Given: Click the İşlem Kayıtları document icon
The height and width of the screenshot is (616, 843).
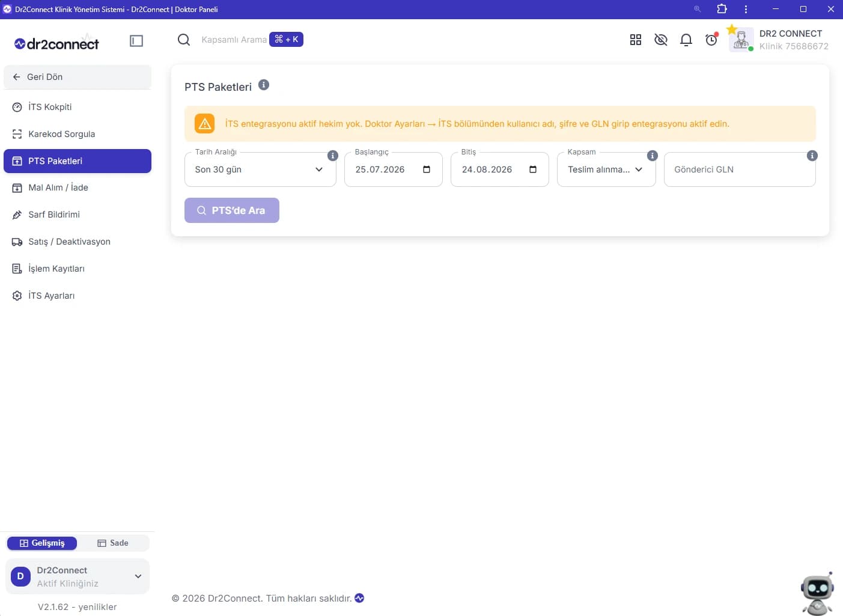Looking at the screenshot, I should (17, 269).
